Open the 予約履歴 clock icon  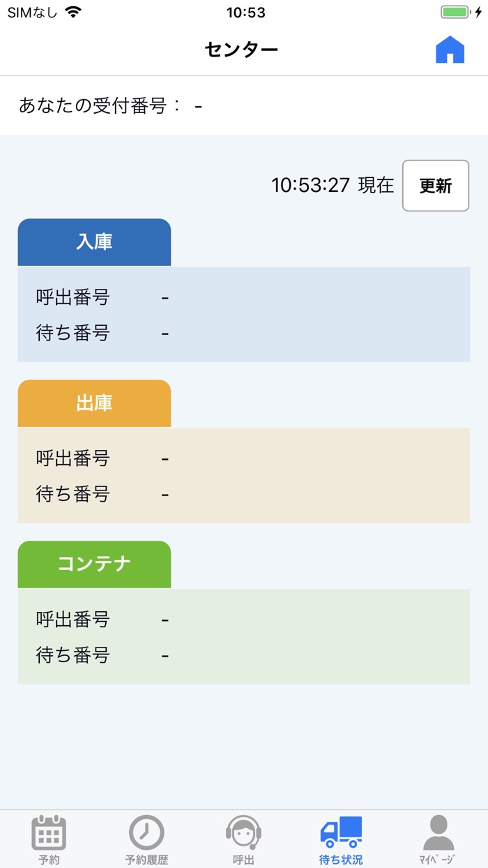pos(146,833)
